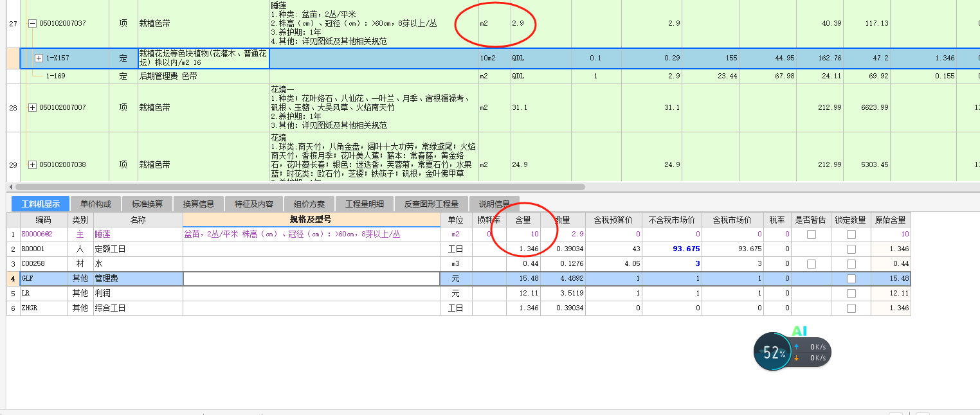Switch to the 说明信息 tab
Viewport: 980px width, 415px height.
click(495, 204)
